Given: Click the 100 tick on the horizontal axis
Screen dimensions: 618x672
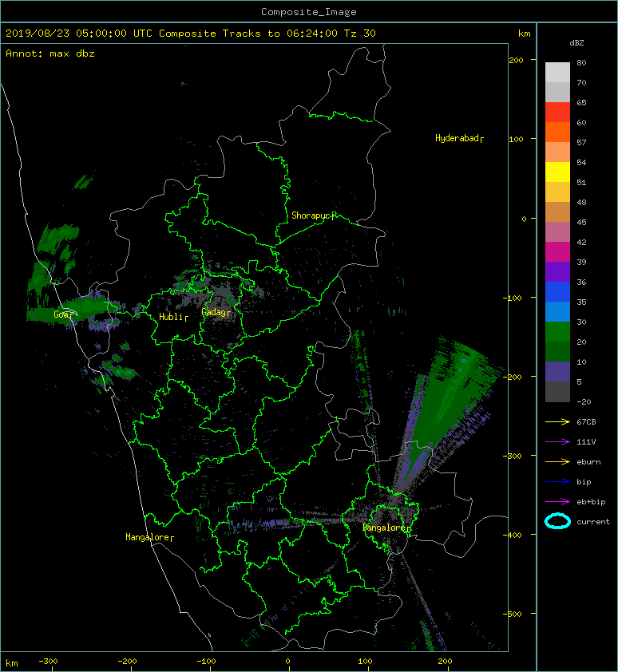Looking at the screenshot, I should click(365, 662).
